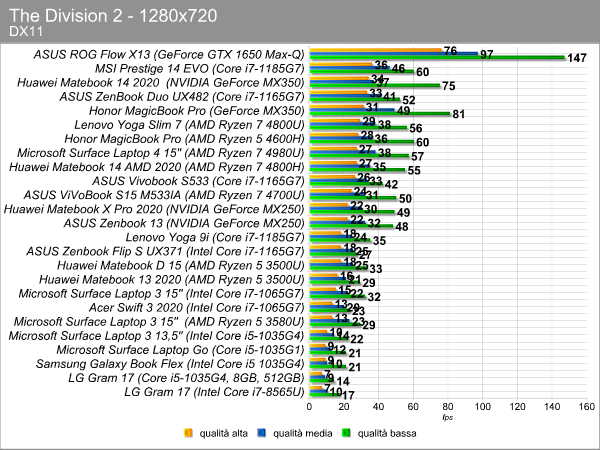Viewport: 600px width, 450px height.
Task: Click the green bar for Honor MagicBook Pro MX350
Action: [380, 114]
